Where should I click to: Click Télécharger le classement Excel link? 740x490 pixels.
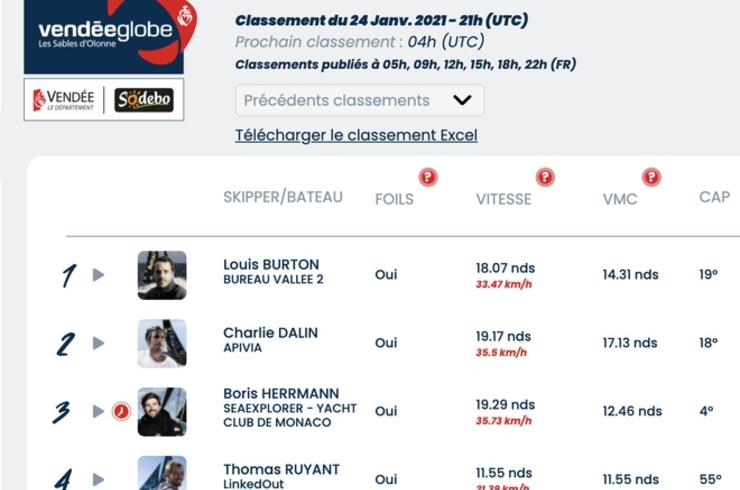[356, 135]
